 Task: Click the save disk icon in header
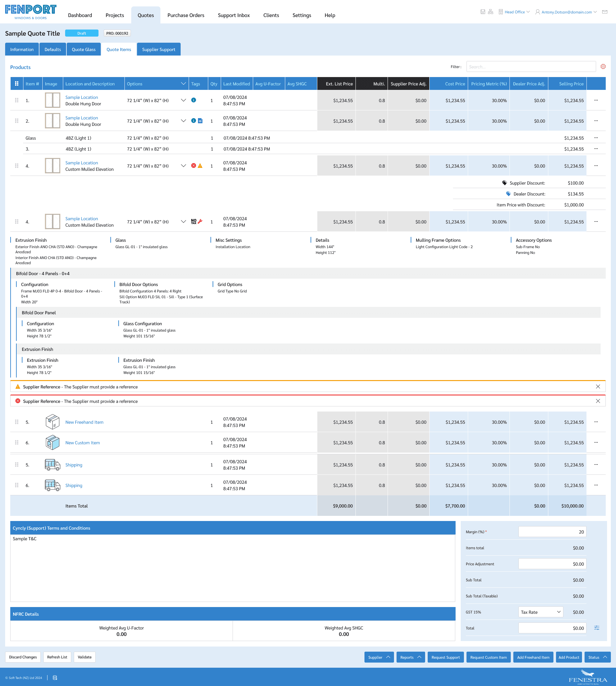coord(483,12)
